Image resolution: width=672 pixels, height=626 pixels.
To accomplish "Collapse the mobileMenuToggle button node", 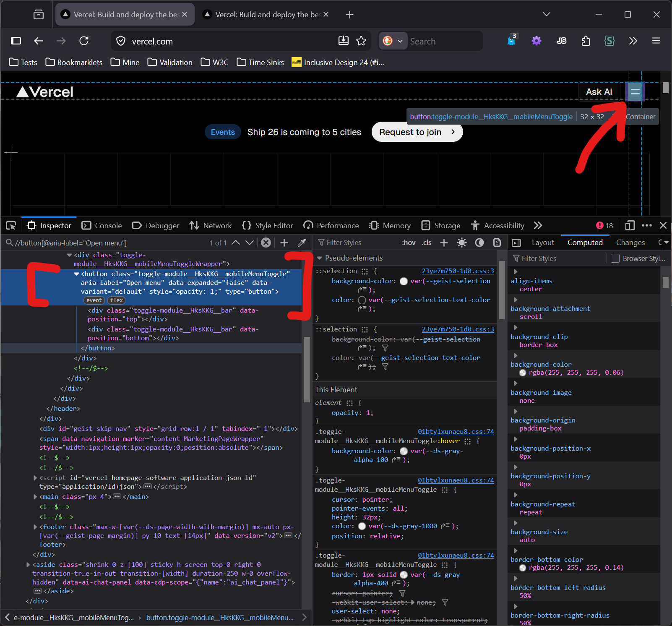I will [76, 274].
